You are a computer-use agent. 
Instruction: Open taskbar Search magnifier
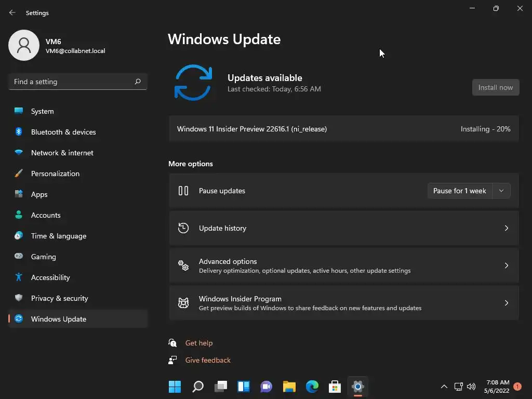[x=198, y=387]
